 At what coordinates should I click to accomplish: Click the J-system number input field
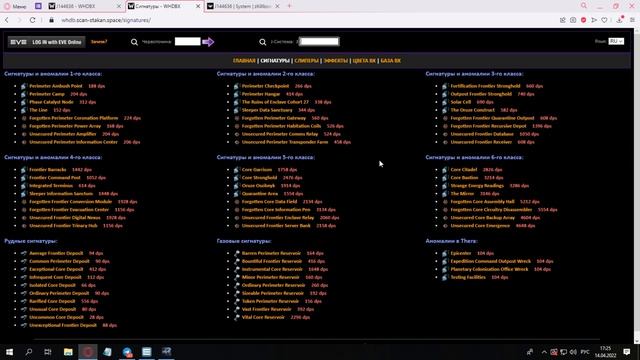coord(319,41)
